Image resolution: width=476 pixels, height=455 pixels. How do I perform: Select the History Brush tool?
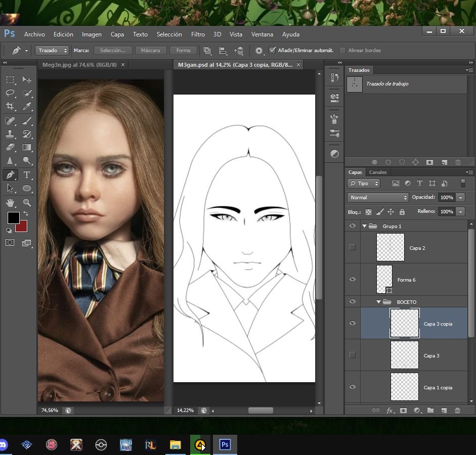[x=27, y=134]
